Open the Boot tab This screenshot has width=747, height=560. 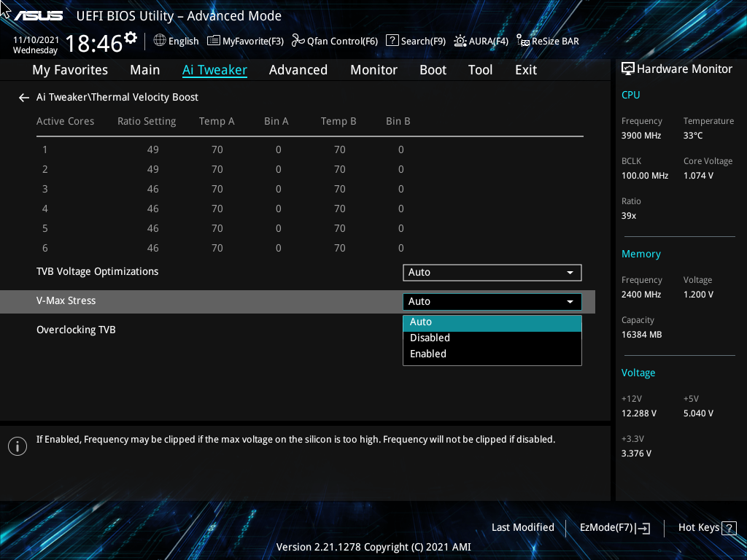(x=433, y=70)
